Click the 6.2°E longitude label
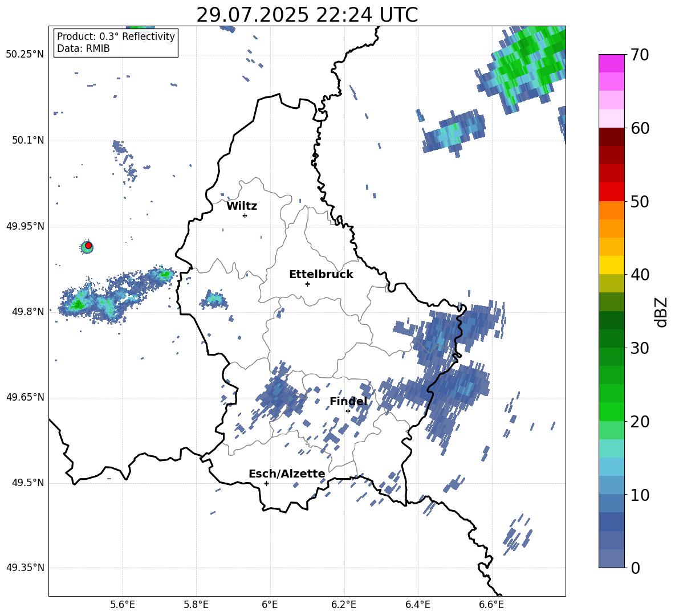The width and height of the screenshot is (675, 616). [x=344, y=605]
